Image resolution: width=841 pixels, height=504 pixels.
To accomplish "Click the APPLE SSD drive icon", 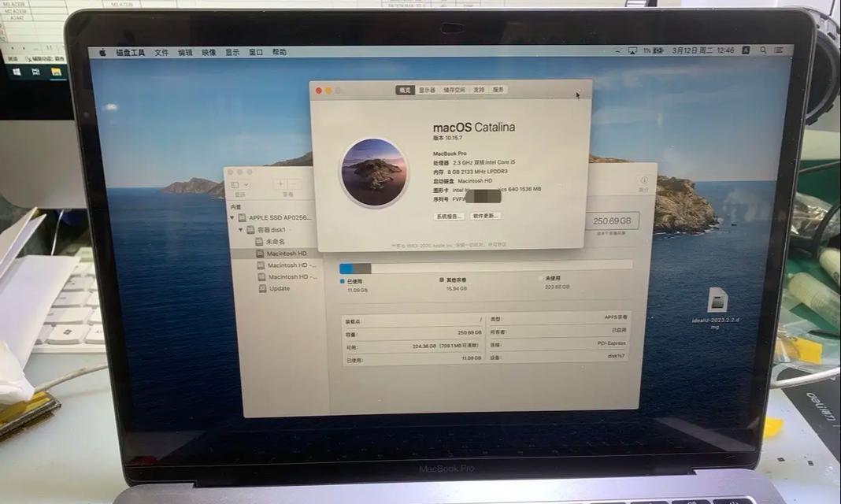I will [242, 218].
